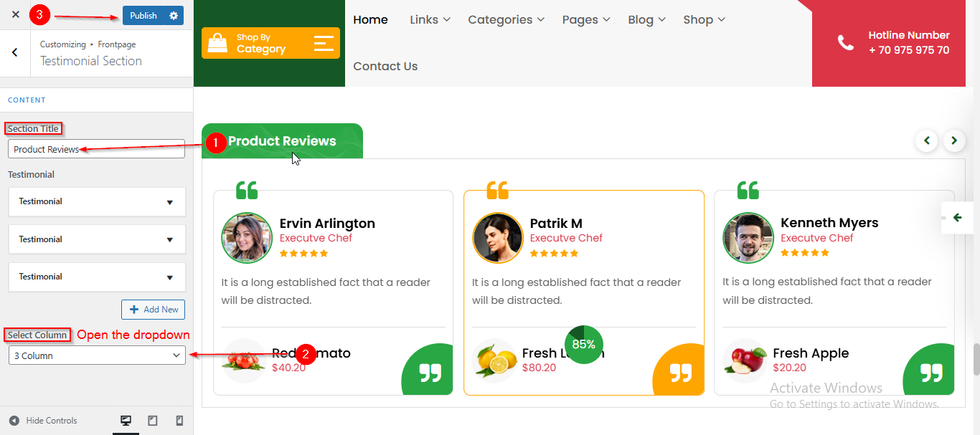Screen dimensions: 980x435
Task: Open the Categories menu
Action: click(x=506, y=19)
